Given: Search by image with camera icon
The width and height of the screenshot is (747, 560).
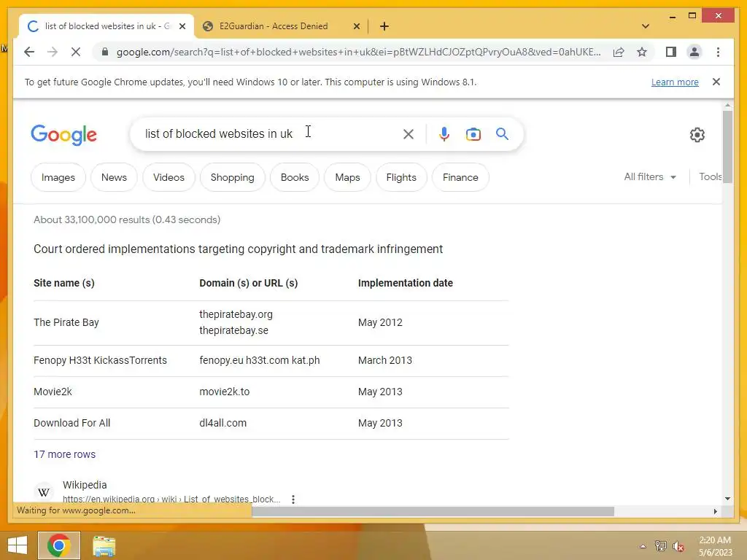Looking at the screenshot, I should click(x=473, y=134).
